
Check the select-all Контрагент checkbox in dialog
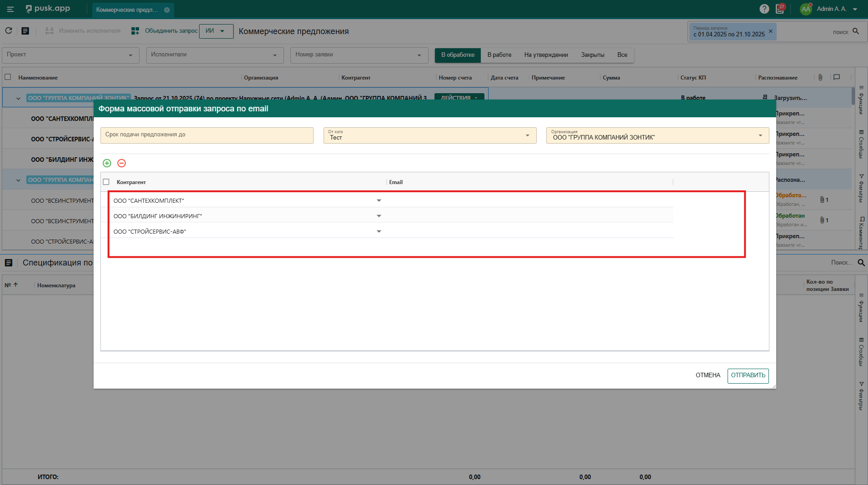[x=106, y=182]
